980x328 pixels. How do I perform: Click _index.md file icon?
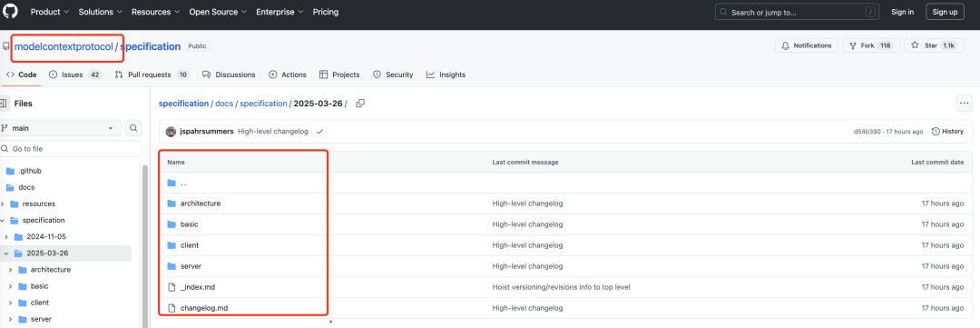coord(172,287)
